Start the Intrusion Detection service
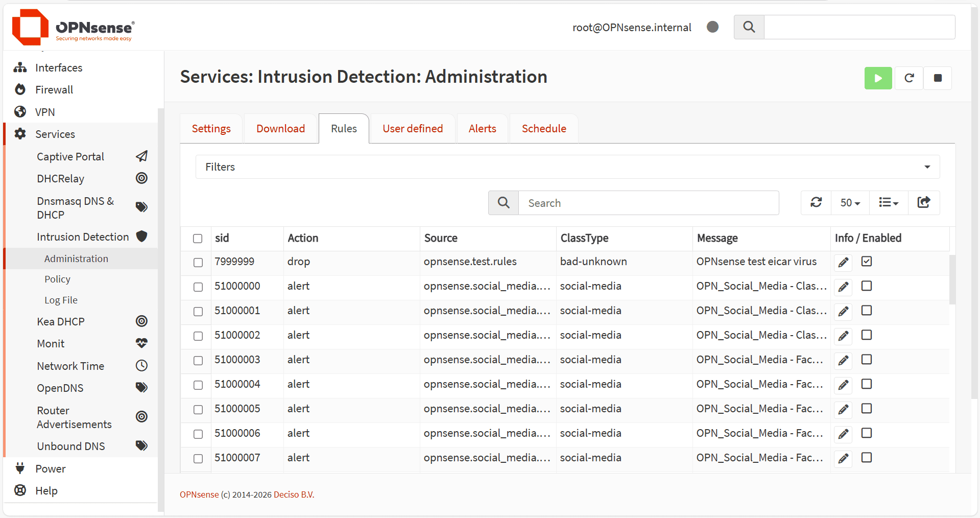 [x=878, y=78]
